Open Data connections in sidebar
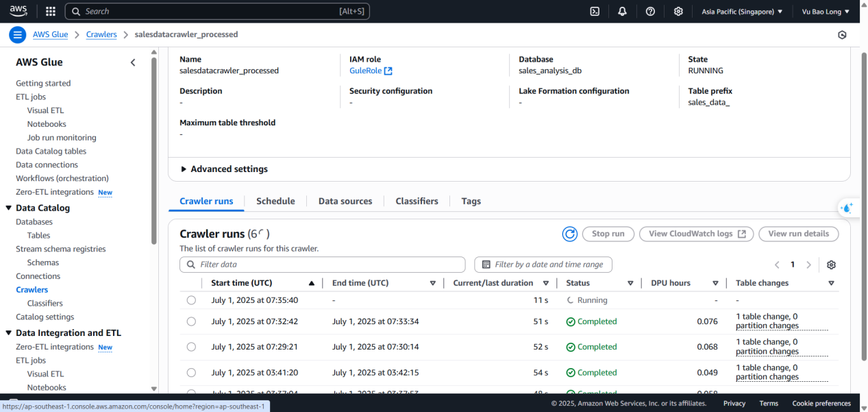Viewport: 868px width, 412px height. click(47, 165)
